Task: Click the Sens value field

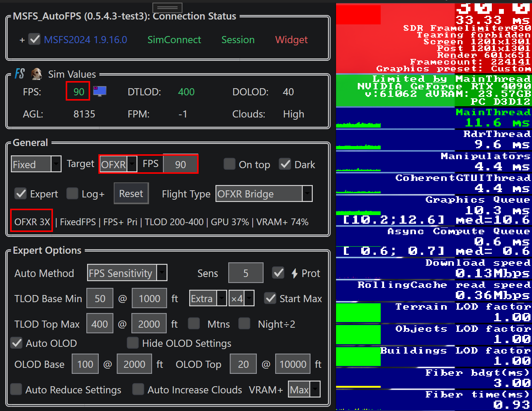Action: (246, 273)
